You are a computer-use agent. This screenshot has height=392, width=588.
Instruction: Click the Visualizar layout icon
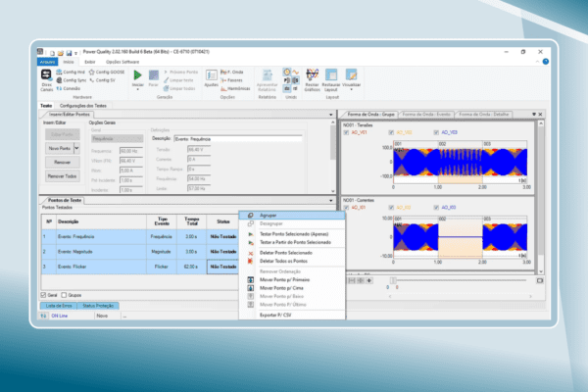[352, 74]
